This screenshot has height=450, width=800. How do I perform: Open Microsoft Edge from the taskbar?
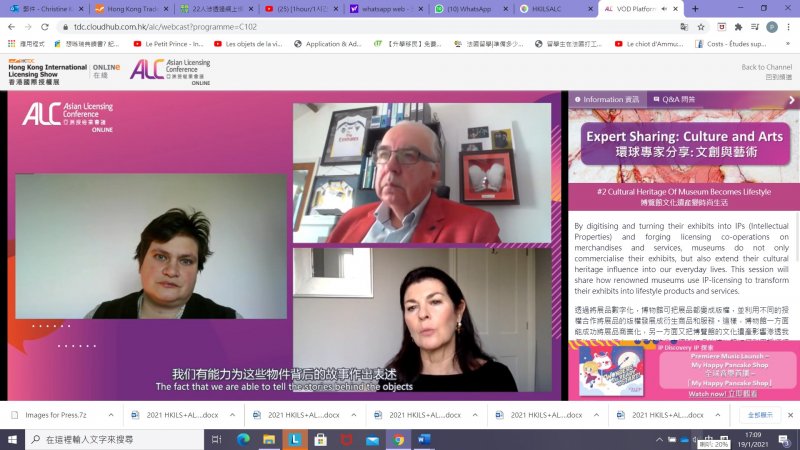click(x=243, y=439)
